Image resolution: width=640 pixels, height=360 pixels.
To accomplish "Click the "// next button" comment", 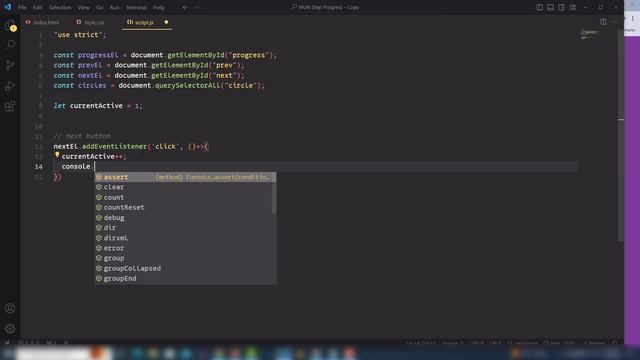I will click(82, 136).
